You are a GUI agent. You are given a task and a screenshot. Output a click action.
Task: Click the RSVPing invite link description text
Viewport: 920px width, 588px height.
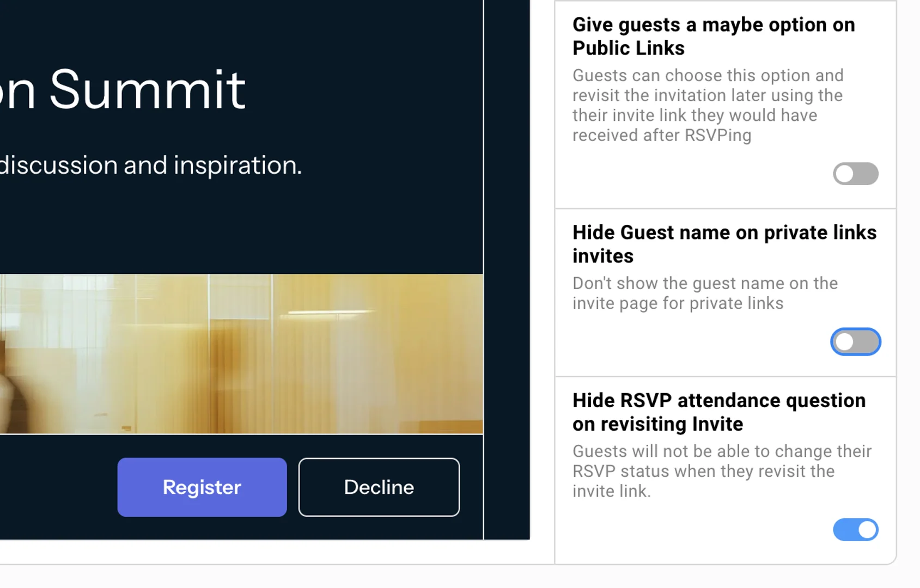tap(708, 105)
